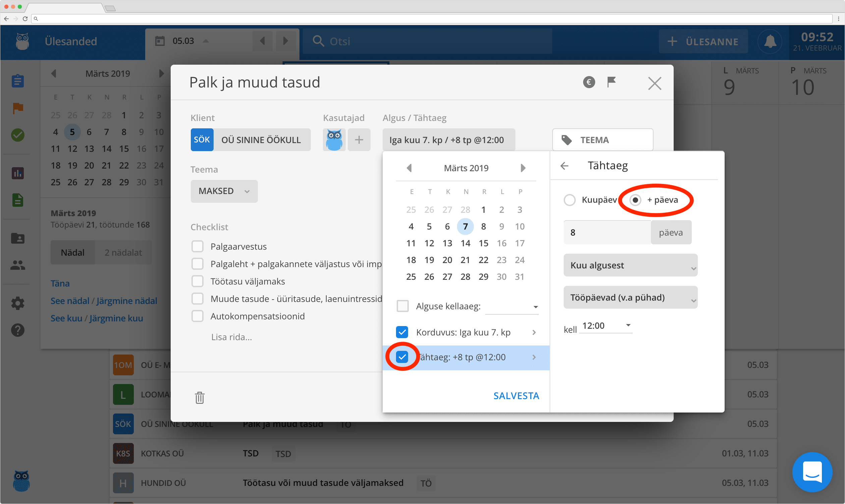Click the owl avatar at sidebar bottom
845x504 pixels.
[x=21, y=481]
